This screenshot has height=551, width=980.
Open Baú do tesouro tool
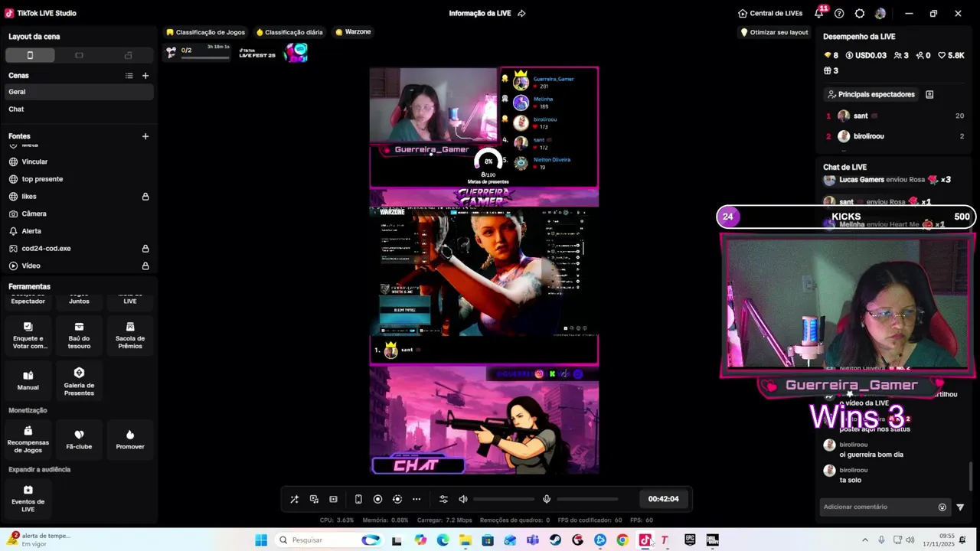[79, 336]
